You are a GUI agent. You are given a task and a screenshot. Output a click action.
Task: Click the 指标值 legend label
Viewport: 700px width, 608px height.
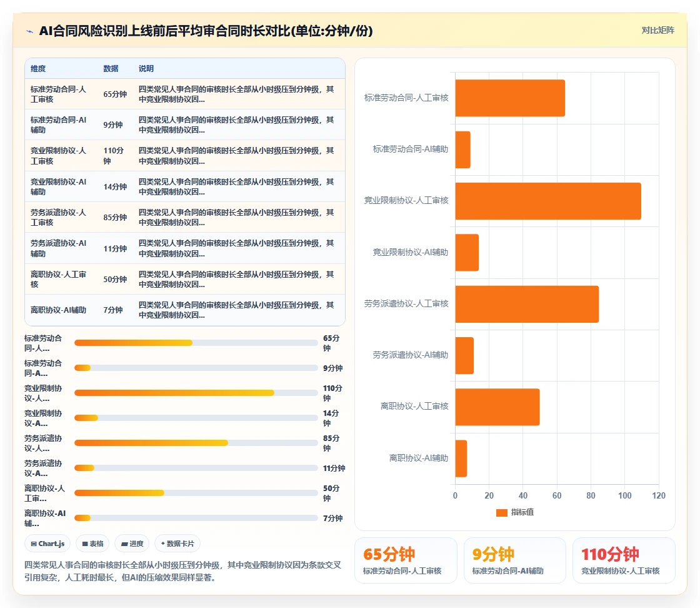[x=522, y=512]
